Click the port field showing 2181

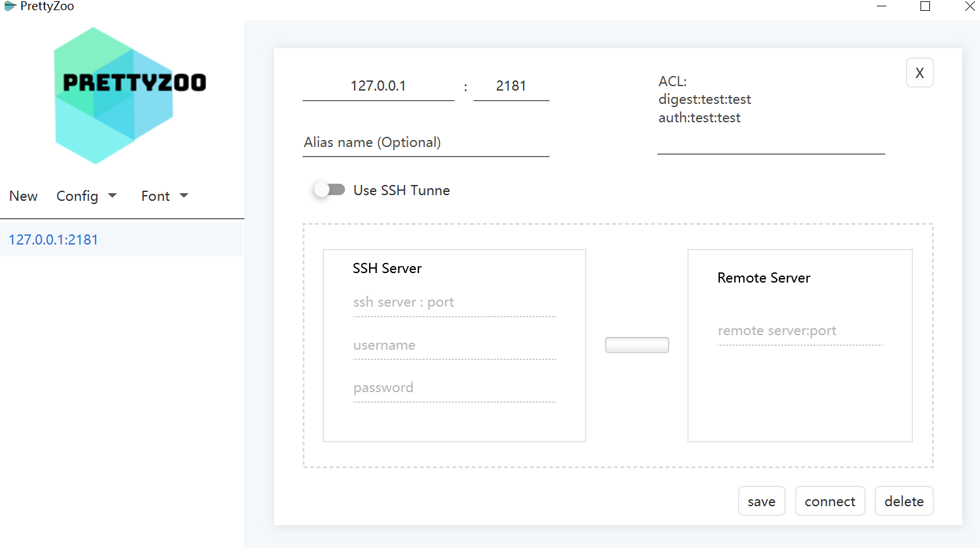pos(511,86)
